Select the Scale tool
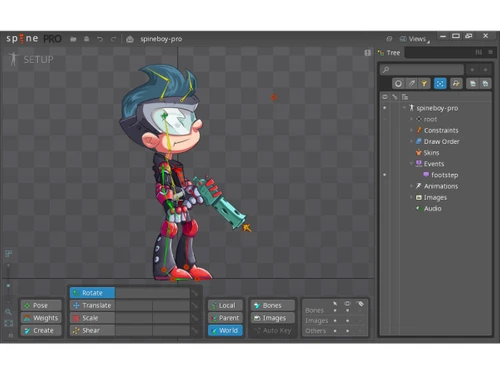Viewport: 500px width, 375px height. pyautogui.click(x=92, y=318)
